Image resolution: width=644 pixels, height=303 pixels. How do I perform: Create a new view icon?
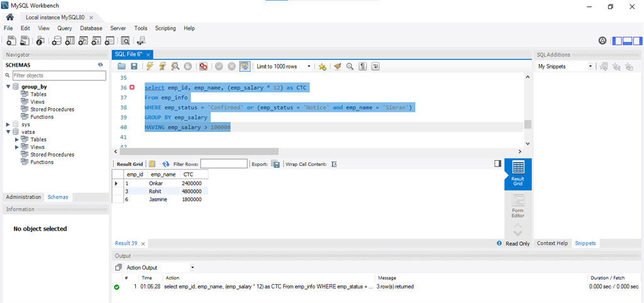[84, 40]
